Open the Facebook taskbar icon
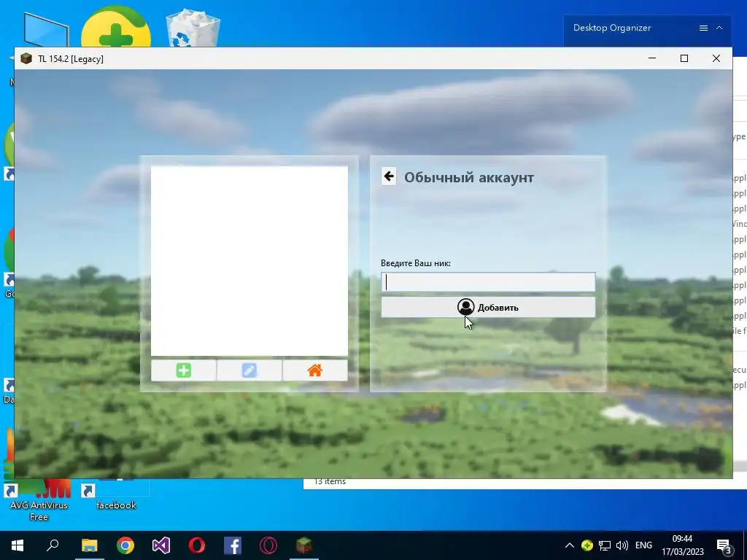Screen dimensions: 747x560 pos(233,545)
